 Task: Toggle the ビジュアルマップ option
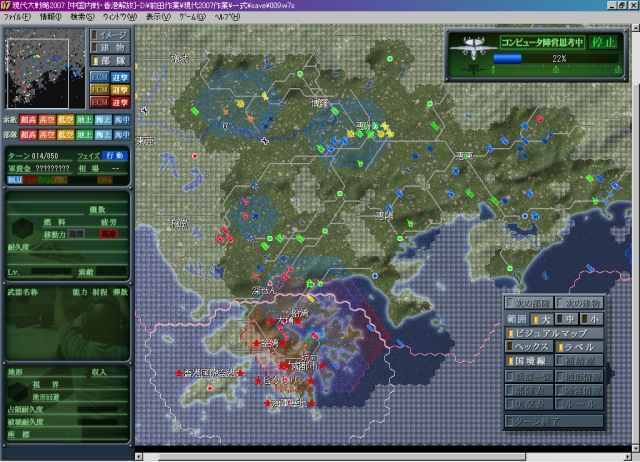(x=554, y=333)
